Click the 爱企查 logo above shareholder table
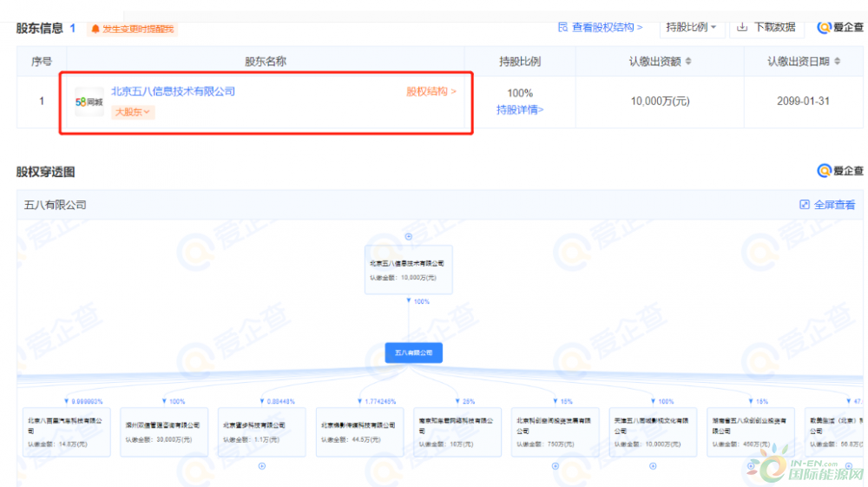 tap(839, 27)
